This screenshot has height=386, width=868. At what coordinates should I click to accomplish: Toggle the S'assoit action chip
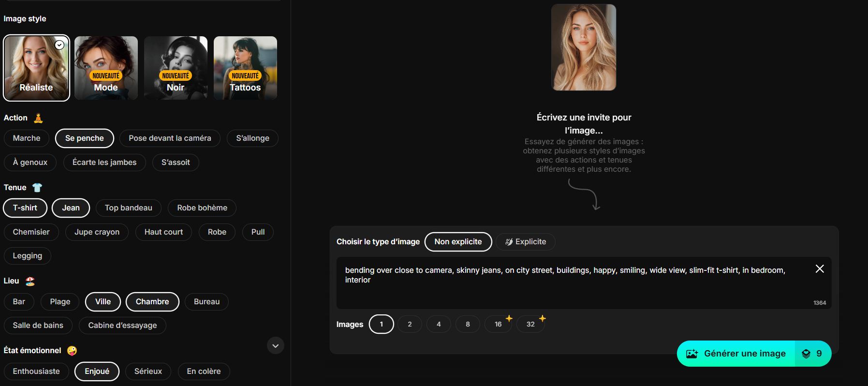[x=176, y=163]
